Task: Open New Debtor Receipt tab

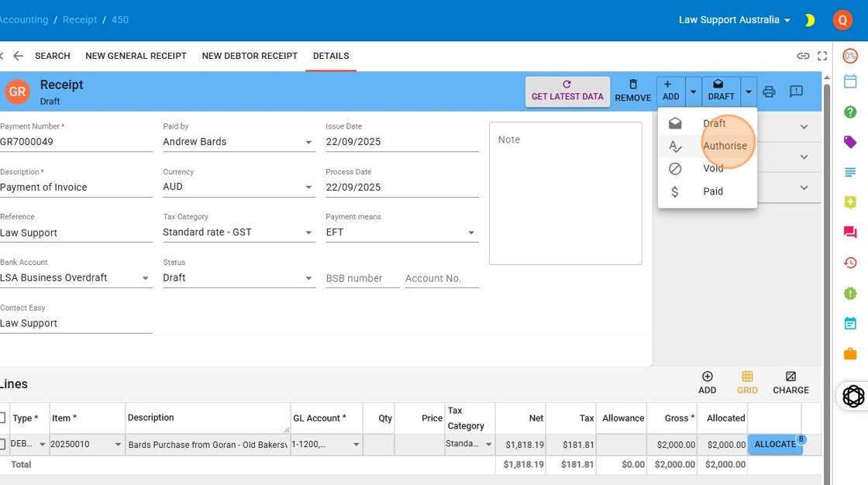Action: pyautogui.click(x=250, y=56)
